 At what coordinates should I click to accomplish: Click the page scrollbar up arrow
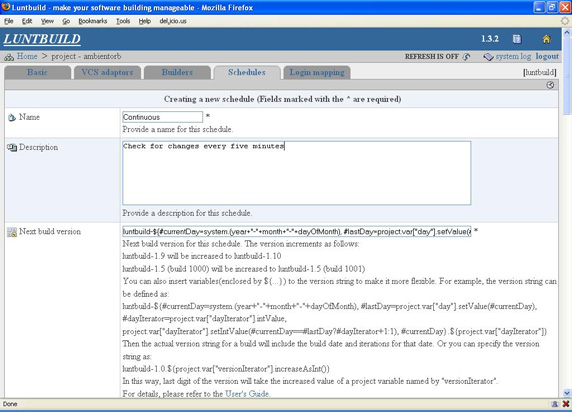click(567, 32)
